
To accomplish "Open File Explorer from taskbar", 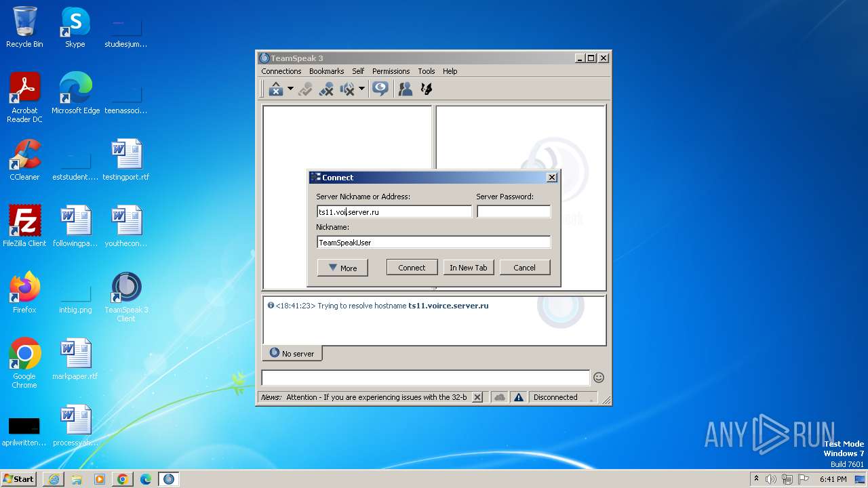I will pyautogui.click(x=77, y=479).
